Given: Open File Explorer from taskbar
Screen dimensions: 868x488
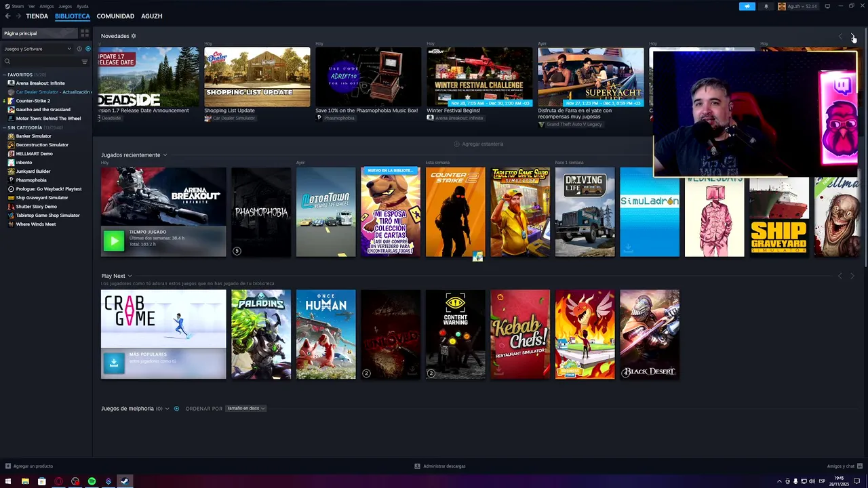Looking at the screenshot, I should tap(25, 481).
